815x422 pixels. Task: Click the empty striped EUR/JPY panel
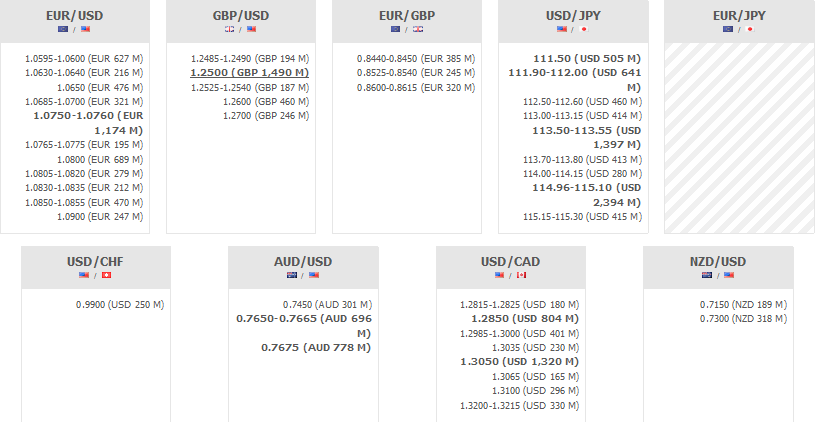click(x=739, y=138)
